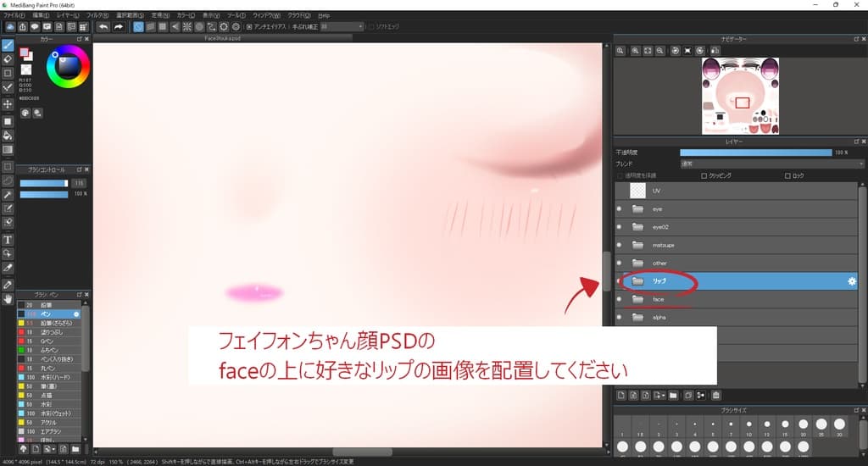The height and width of the screenshot is (466, 868).
Task: Open the 編集 menu
Action: (x=41, y=15)
